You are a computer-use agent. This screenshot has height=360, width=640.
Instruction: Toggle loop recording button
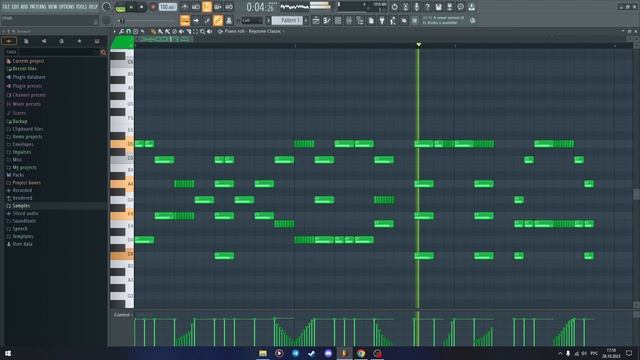(x=229, y=7)
